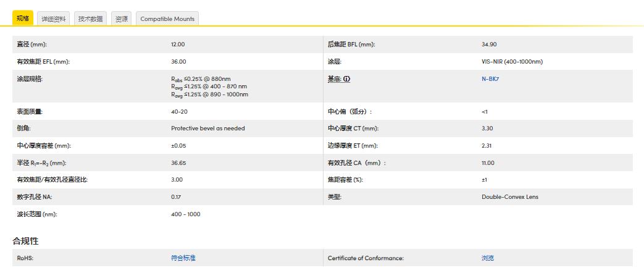This screenshot has height=278, width=644.
Task: Go to the 资源 tab
Action: click(x=121, y=19)
